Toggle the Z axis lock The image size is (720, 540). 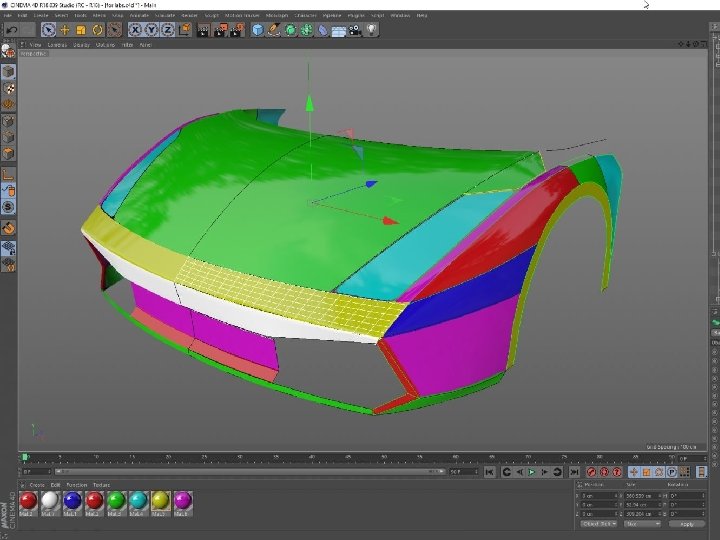pyautogui.click(x=168, y=30)
